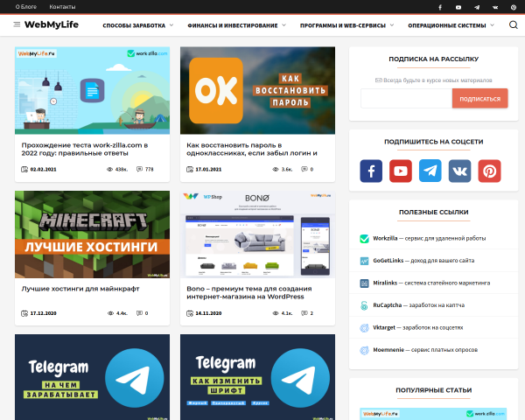
Task: Click the green Workzilla checkmark icon
Action: tap(364, 239)
